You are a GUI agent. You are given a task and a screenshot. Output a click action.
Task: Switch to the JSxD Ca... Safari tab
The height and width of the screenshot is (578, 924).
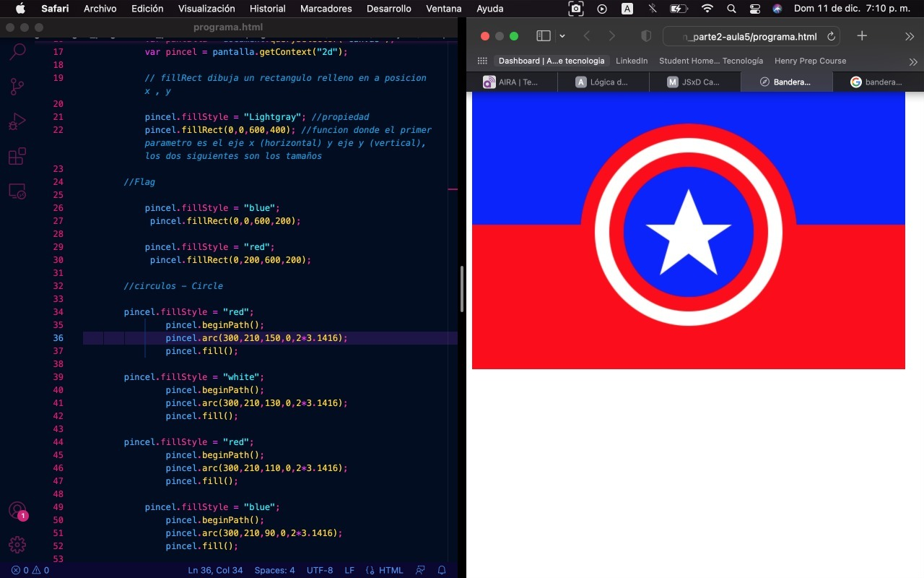click(x=694, y=82)
